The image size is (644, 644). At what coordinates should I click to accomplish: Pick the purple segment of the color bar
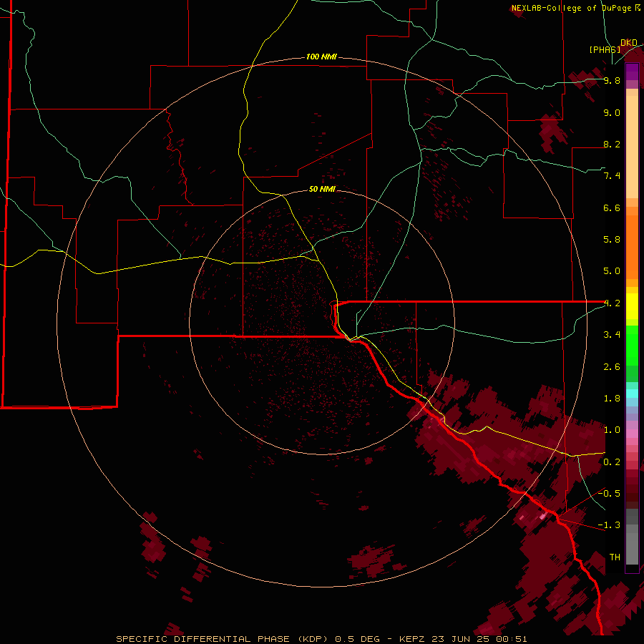coord(632,72)
